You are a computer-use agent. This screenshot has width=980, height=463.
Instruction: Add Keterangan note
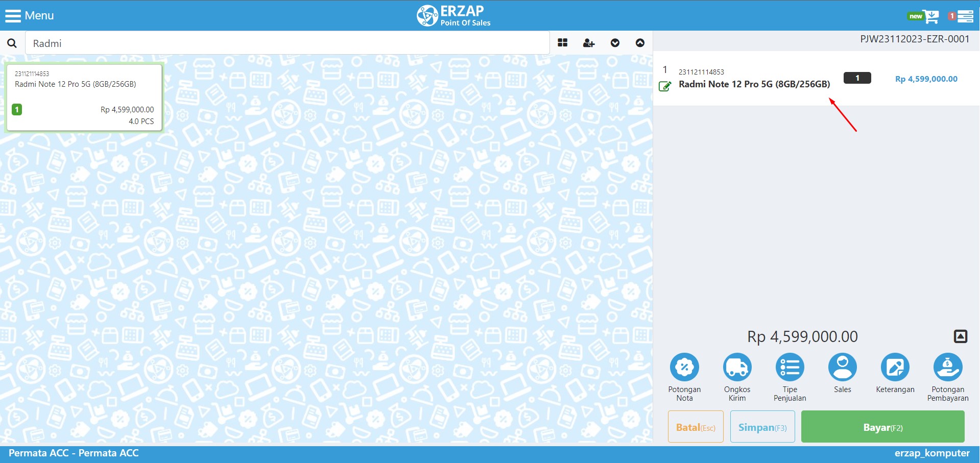(895, 373)
